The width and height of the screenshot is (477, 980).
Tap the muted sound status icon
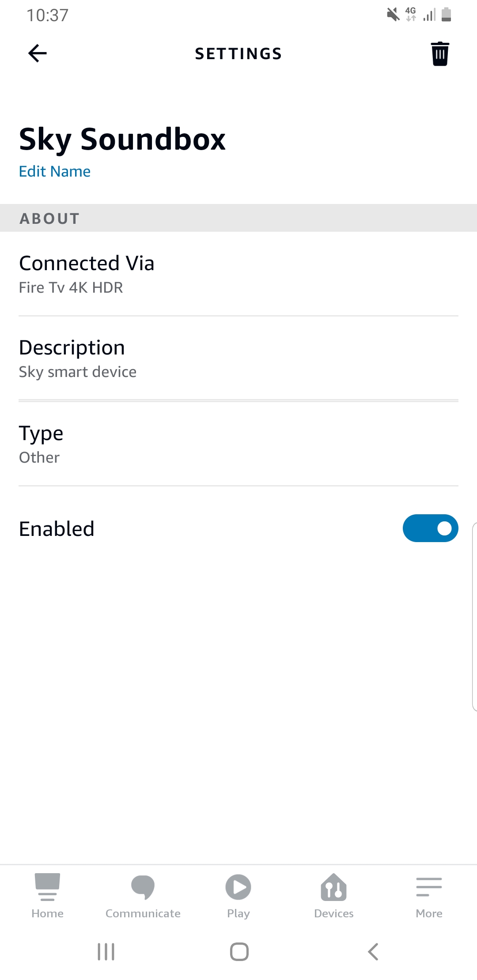pyautogui.click(x=393, y=15)
